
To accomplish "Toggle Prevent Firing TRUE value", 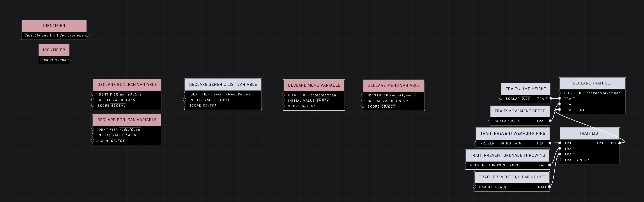I will [x=517, y=143].
